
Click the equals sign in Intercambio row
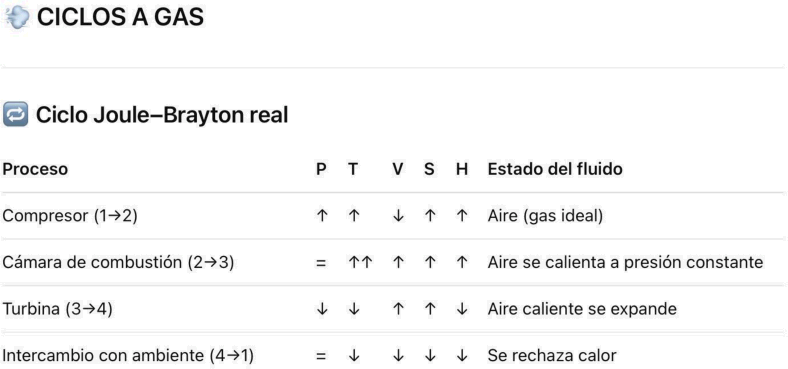point(322,356)
